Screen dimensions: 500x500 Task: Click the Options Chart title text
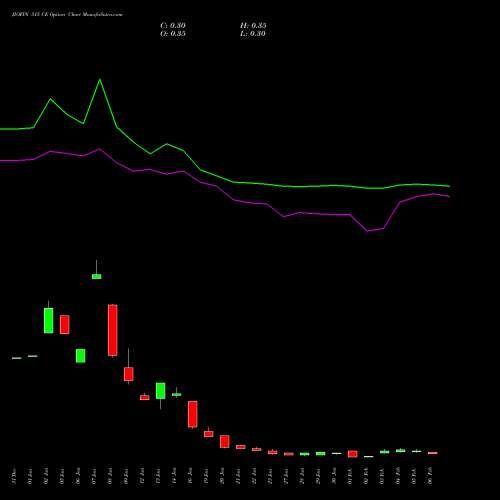pos(67,15)
